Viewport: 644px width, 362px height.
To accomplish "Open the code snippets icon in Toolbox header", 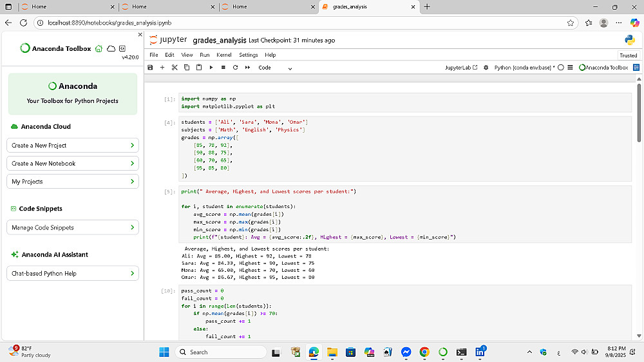I will coord(122,48).
